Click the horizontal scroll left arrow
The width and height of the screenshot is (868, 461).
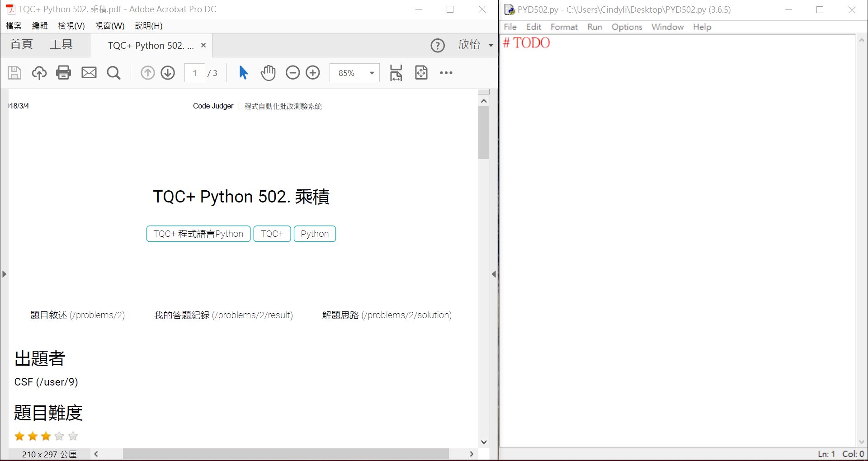coord(96,454)
